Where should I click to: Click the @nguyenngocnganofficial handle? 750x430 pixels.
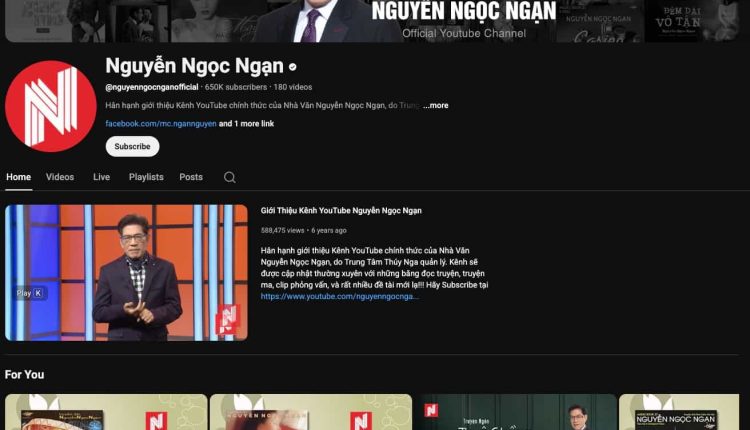coord(152,87)
